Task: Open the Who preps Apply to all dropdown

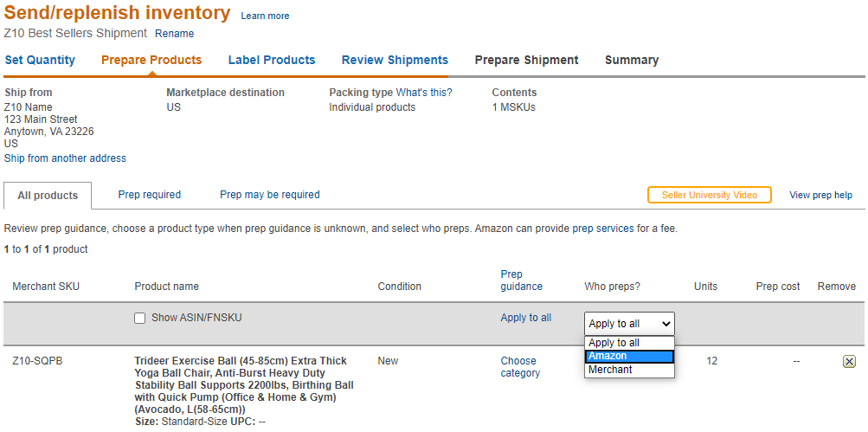Action: 629,324
